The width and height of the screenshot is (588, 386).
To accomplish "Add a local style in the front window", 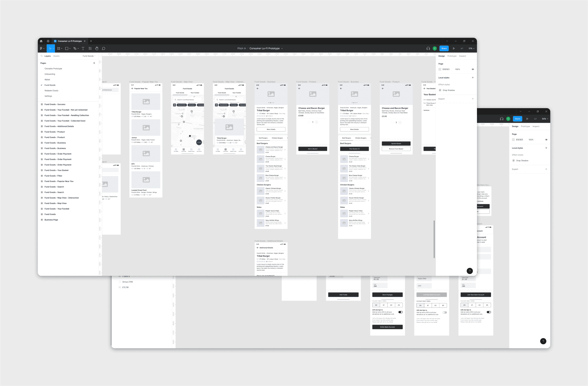I will coord(473,78).
